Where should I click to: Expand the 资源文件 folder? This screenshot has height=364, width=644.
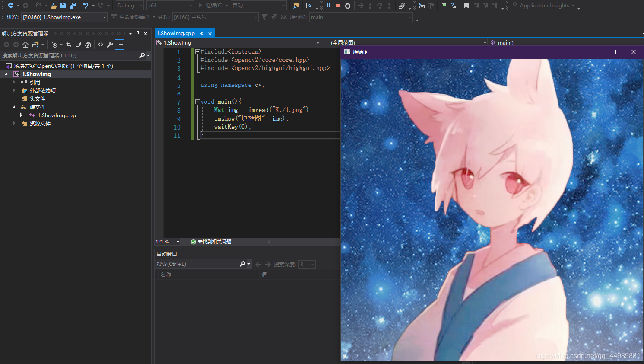tap(13, 123)
